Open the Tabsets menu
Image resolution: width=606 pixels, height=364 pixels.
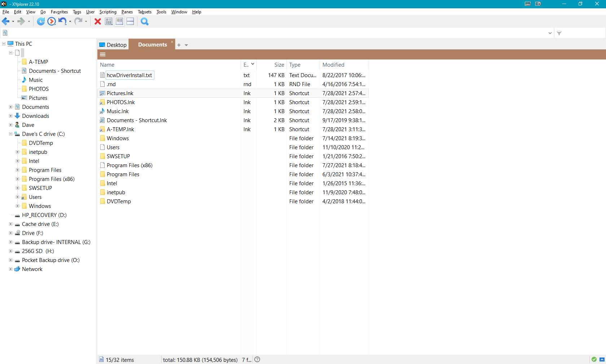(145, 12)
